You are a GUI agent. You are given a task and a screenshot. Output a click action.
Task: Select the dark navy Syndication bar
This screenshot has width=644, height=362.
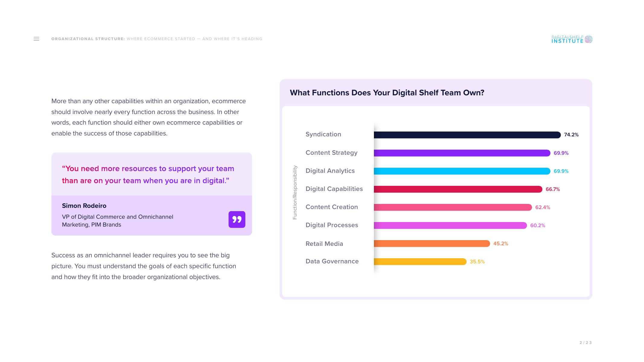point(467,135)
